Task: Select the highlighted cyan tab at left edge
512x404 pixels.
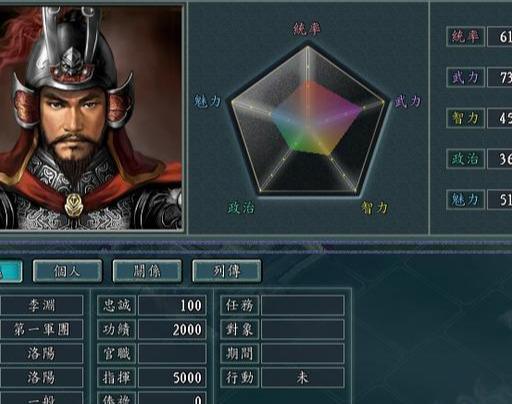Action: pos(11,271)
